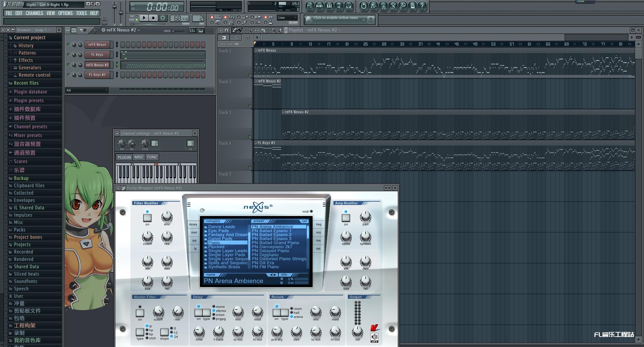Viewport: 644px width, 347px height.
Task: Click to enable online news bar
Action: [x=339, y=20]
